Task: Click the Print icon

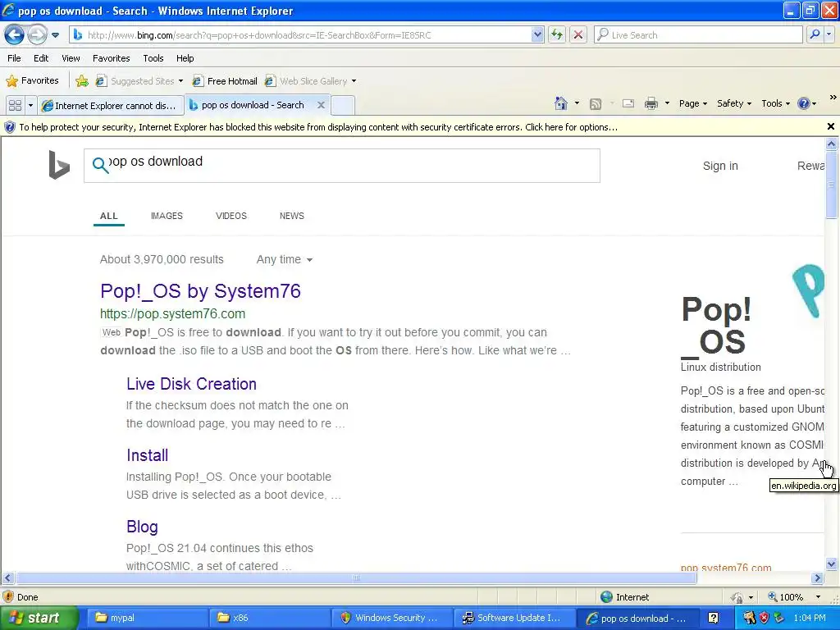Action: pos(651,103)
